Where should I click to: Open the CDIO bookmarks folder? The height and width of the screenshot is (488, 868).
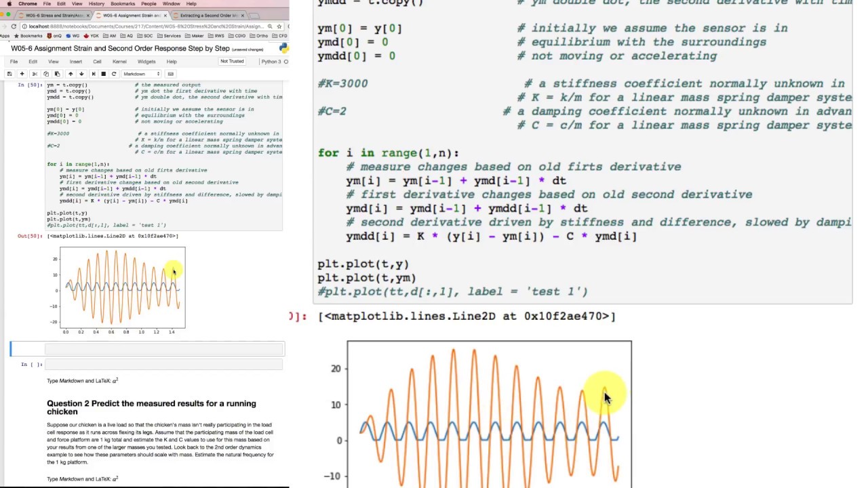point(237,36)
